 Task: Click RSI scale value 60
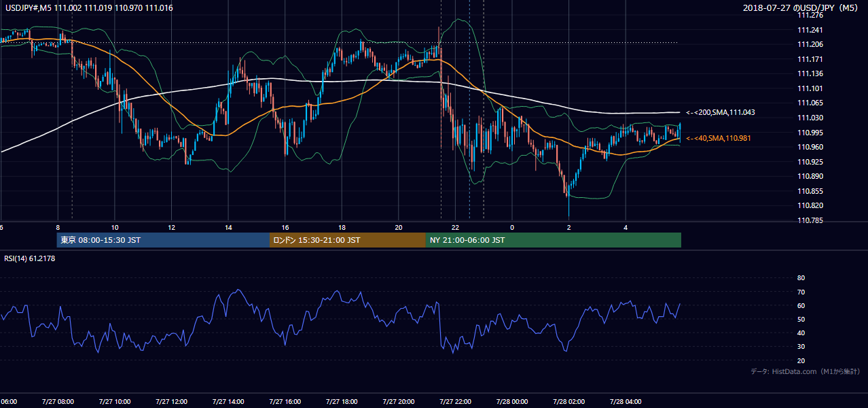(x=801, y=305)
